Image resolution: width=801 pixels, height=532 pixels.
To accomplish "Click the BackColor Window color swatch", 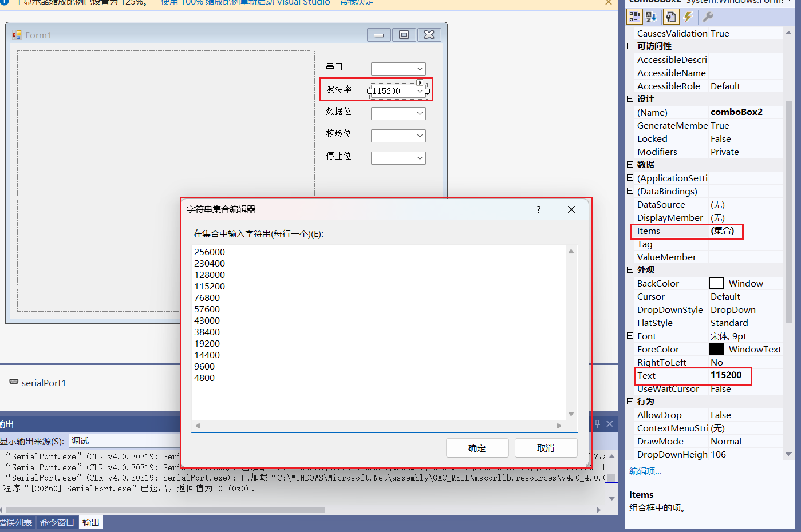I will pos(716,283).
